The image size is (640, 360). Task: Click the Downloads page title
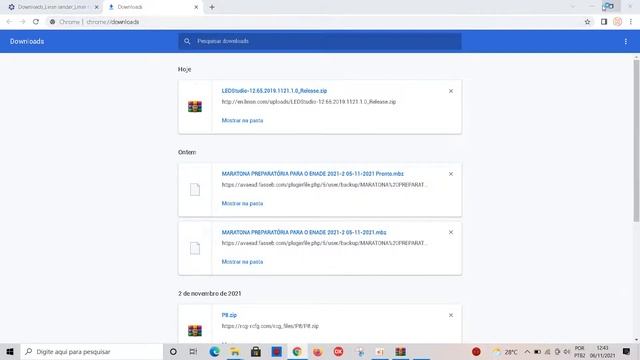point(27,41)
